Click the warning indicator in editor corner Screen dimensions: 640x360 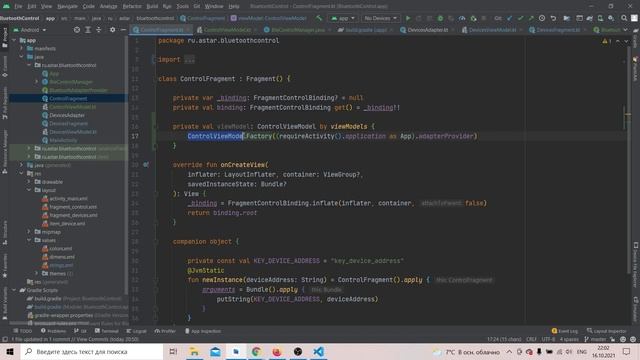pos(606,41)
